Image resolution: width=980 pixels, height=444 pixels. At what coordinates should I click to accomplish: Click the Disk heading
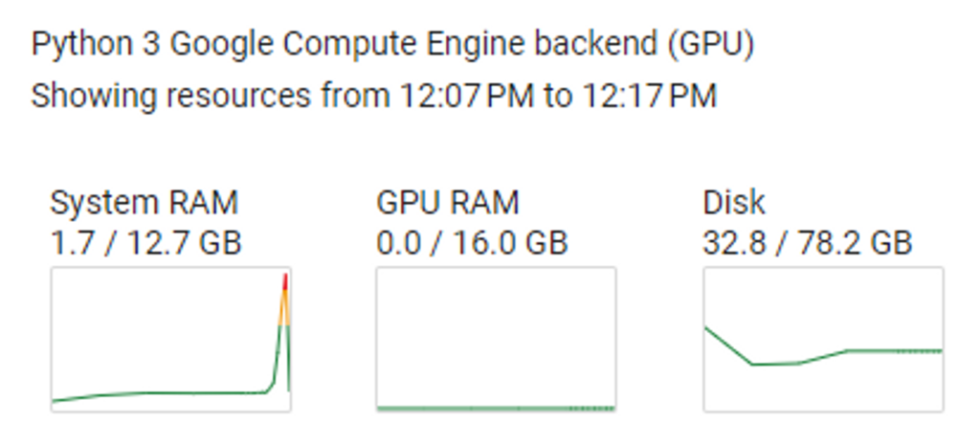pyautogui.click(x=734, y=203)
